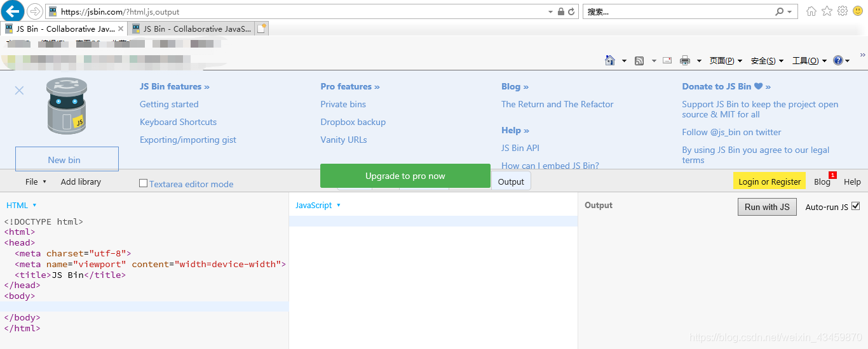Open the browser Home icon at top right
The height and width of the screenshot is (349, 868).
click(811, 11)
